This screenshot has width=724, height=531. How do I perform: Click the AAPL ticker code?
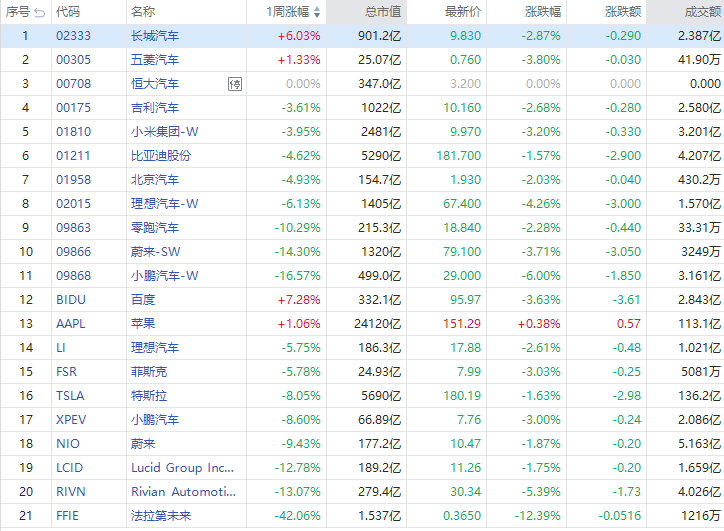[x=71, y=324]
